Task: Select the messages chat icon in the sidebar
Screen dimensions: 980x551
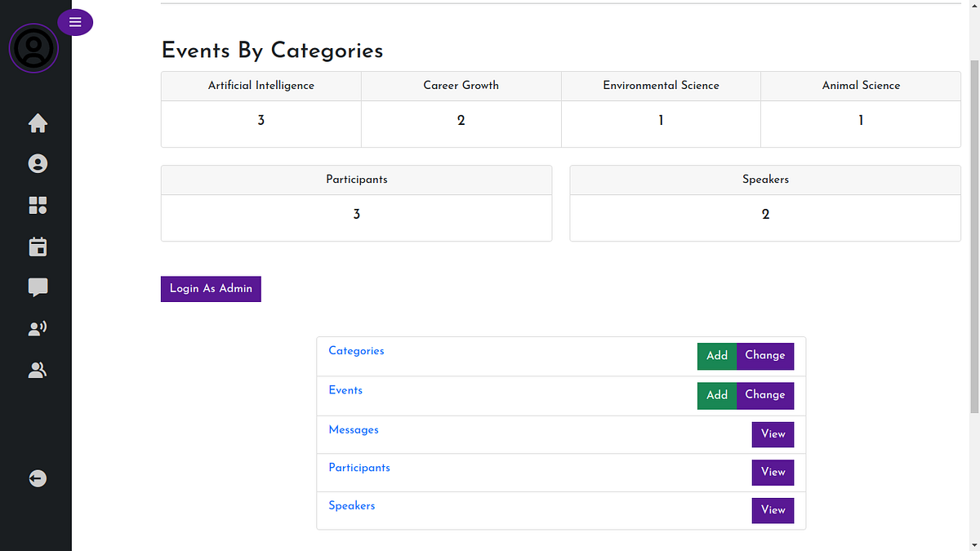Action: (x=38, y=287)
